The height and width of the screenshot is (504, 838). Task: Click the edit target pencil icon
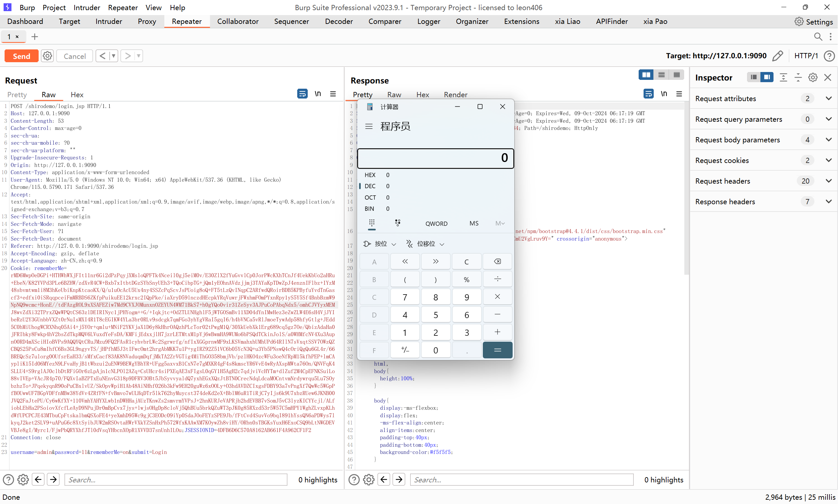(x=777, y=56)
